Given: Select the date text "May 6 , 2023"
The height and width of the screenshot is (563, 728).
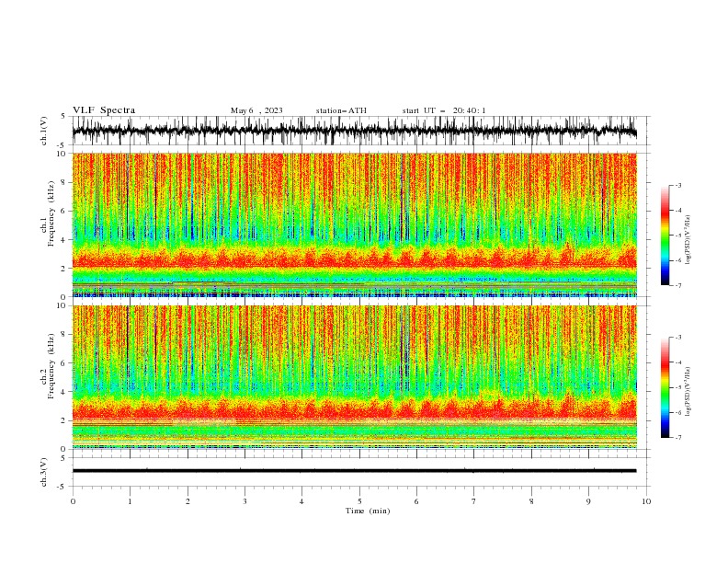Looking at the screenshot, I should [x=256, y=110].
